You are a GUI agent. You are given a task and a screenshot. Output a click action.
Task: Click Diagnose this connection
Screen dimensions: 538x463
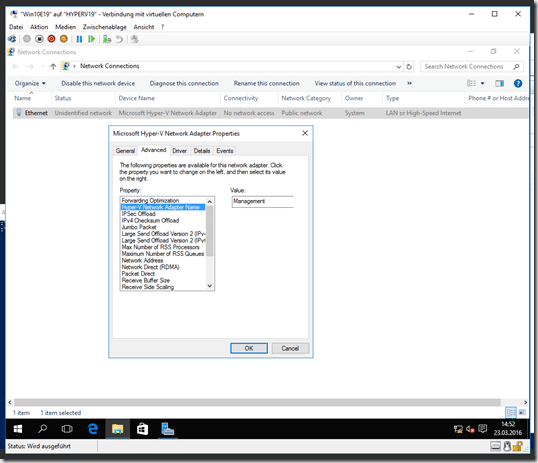coord(184,83)
